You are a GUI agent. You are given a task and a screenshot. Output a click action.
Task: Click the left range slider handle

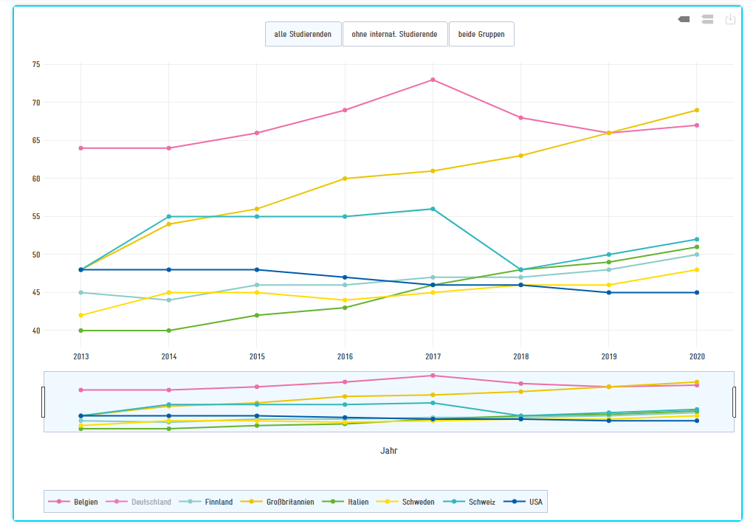coord(43,401)
